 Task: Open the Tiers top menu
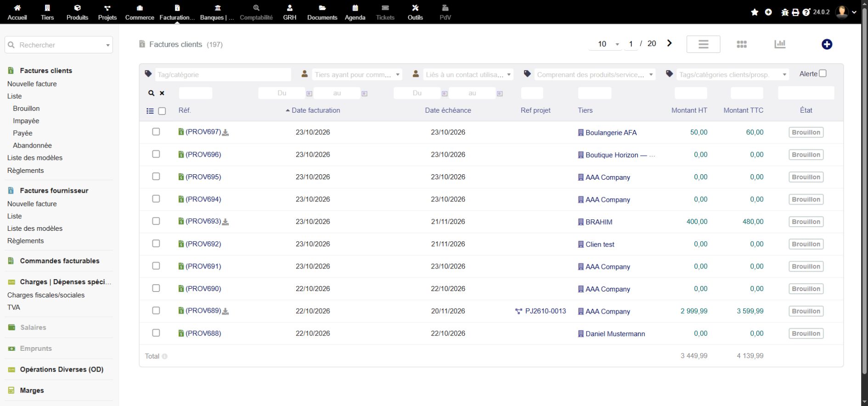coord(47,12)
